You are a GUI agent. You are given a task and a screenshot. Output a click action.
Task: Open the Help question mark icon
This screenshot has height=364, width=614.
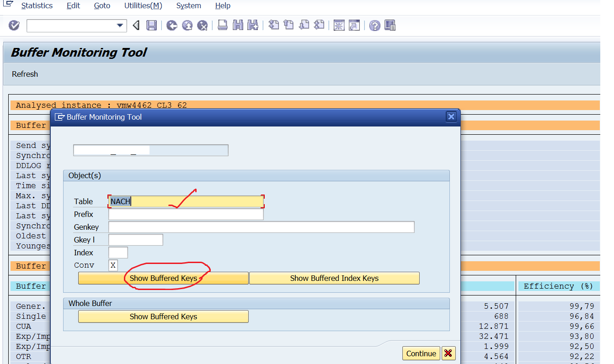click(374, 26)
